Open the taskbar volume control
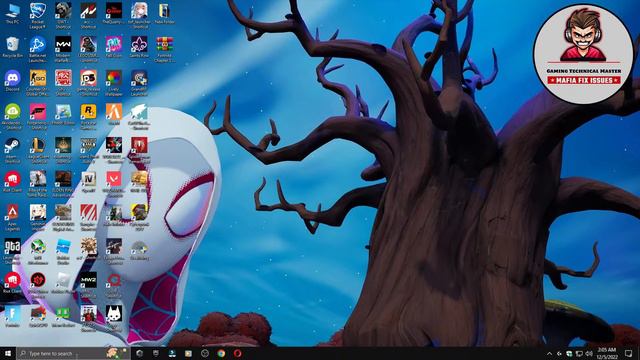Image resolution: width=640 pixels, height=360 pixels. coord(589,353)
